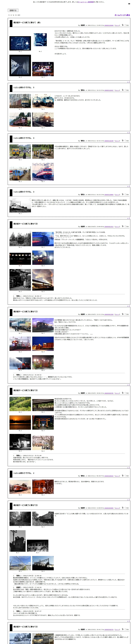The height and width of the screenshot is (644, 138).
Task: Tick 引用 checkbox on 掲示板サービス終了に寄せて（終） post
Action: point(125,25)
